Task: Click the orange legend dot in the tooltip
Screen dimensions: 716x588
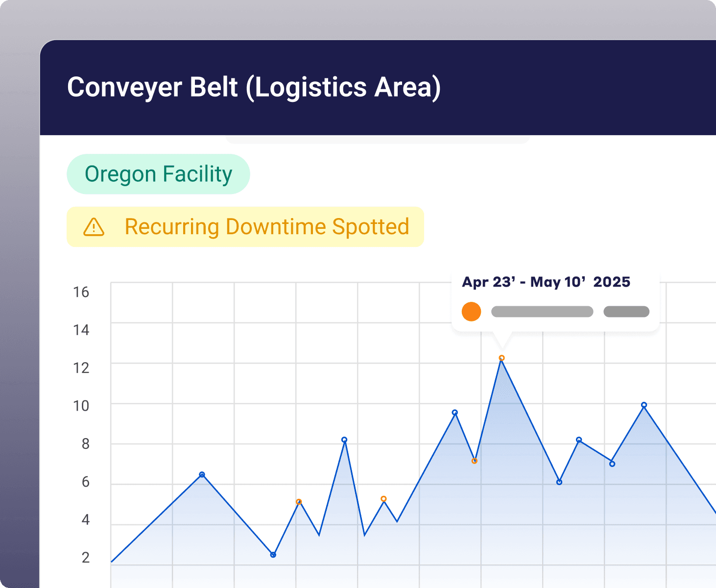Action: click(471, 312)
